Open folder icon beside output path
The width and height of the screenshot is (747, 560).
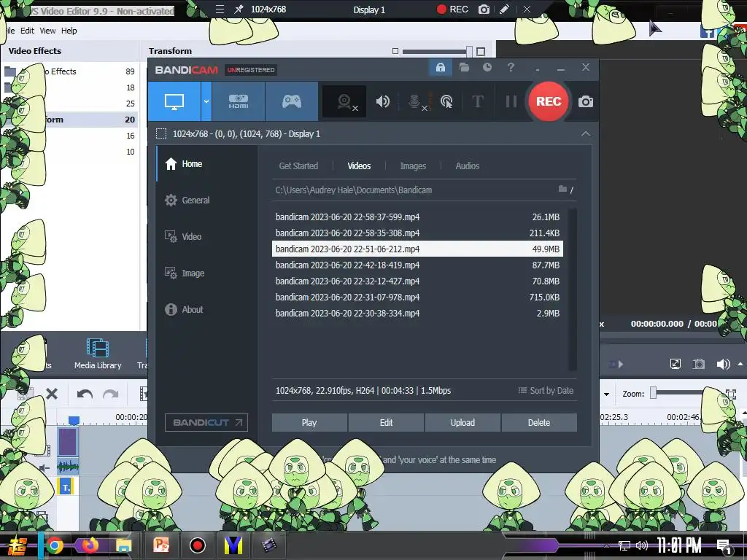click(x=562, y=190)
